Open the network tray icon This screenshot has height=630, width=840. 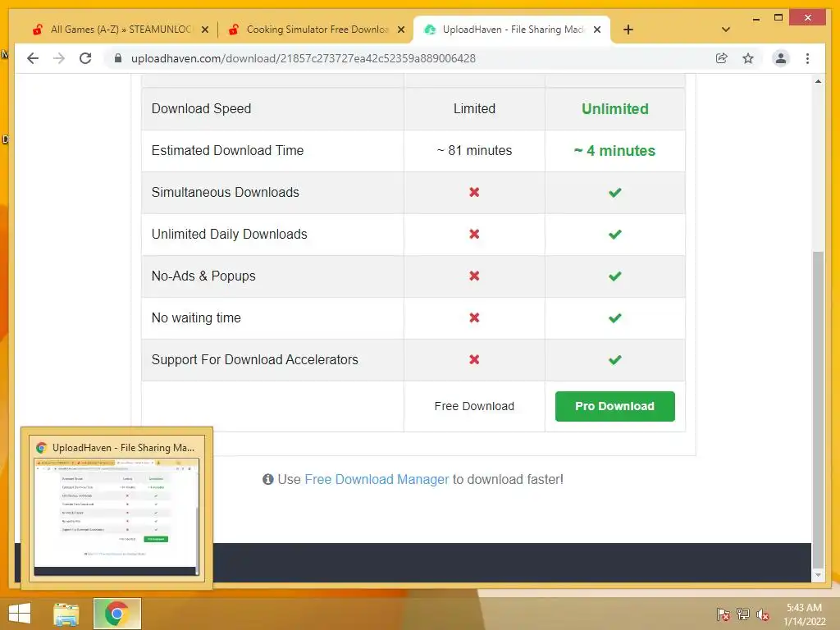742,614
